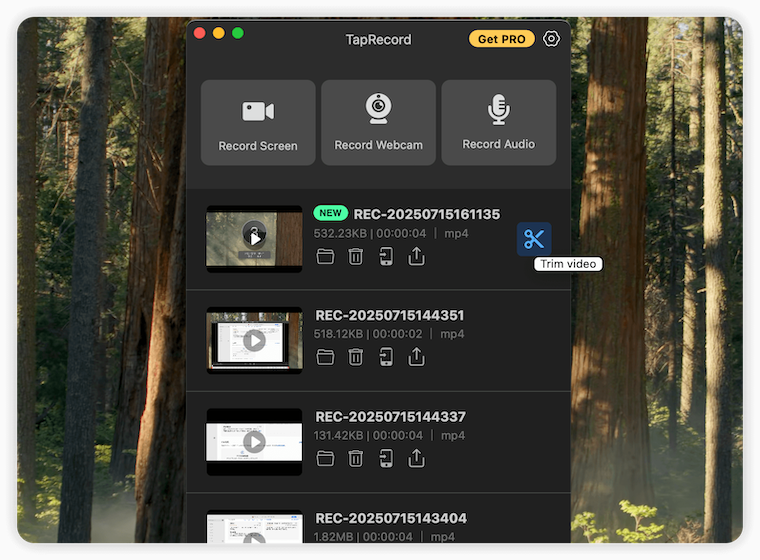The image size is (760, 560).
Task: Show REC-20250715161135 in its folder
Action: 325,257
